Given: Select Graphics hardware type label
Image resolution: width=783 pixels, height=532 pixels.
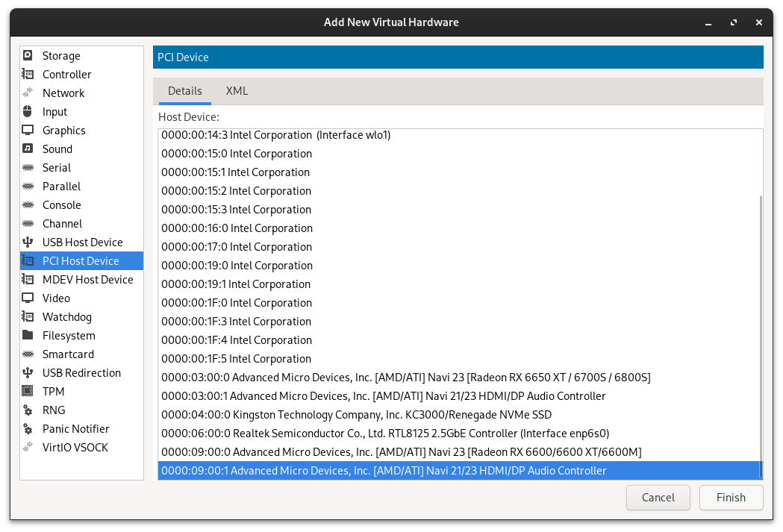Looking at the screenshot, I should (64, 131).
